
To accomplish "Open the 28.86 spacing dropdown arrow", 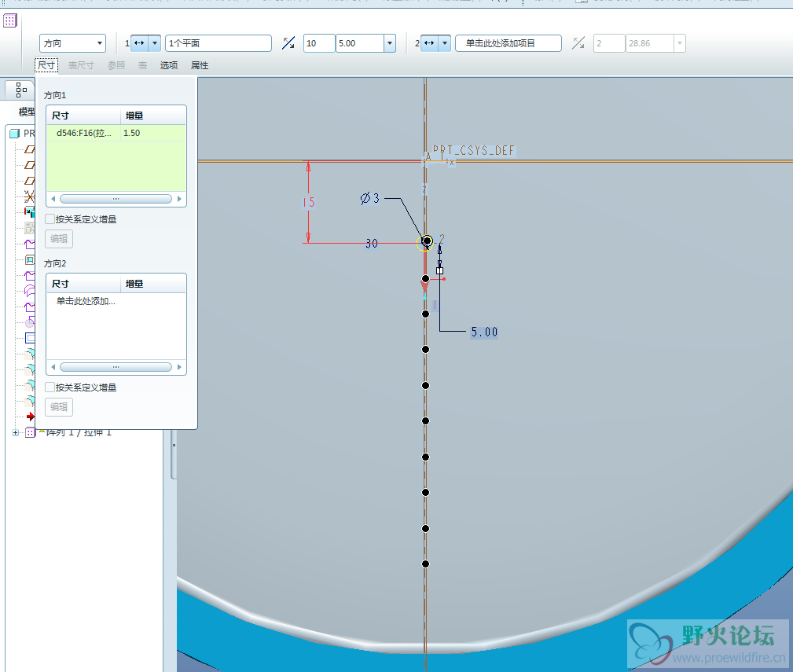I will tap(680, 43).
